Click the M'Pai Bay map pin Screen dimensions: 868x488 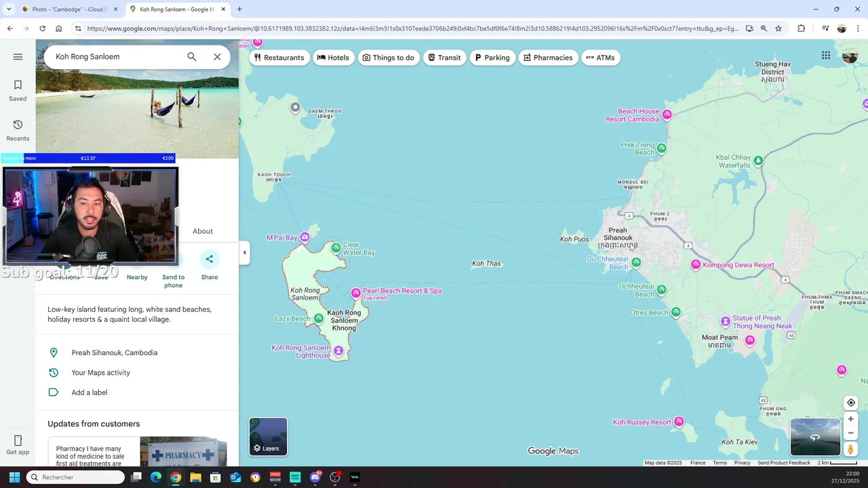pyautogui.click(x=305, y=237)
